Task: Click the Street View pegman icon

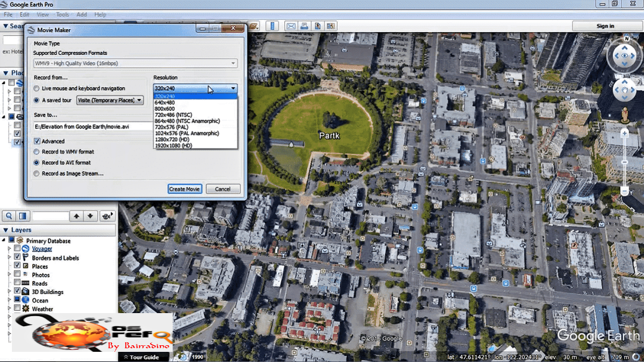Action: click(x=625, y=115)
